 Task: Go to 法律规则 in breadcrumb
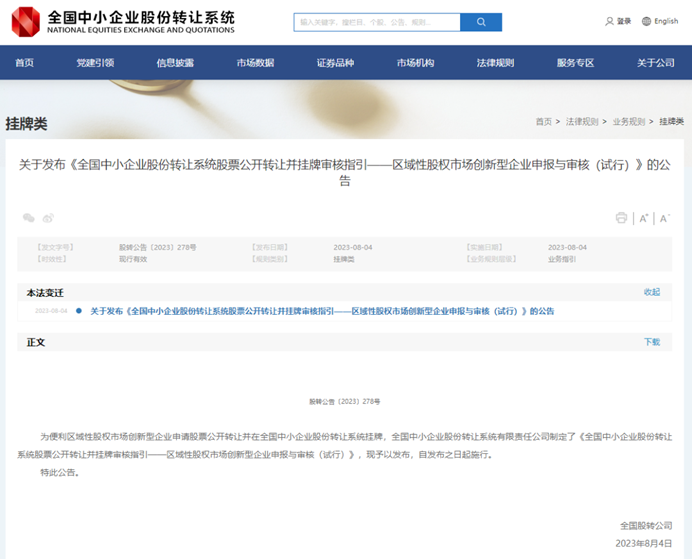tap(582, 121)
